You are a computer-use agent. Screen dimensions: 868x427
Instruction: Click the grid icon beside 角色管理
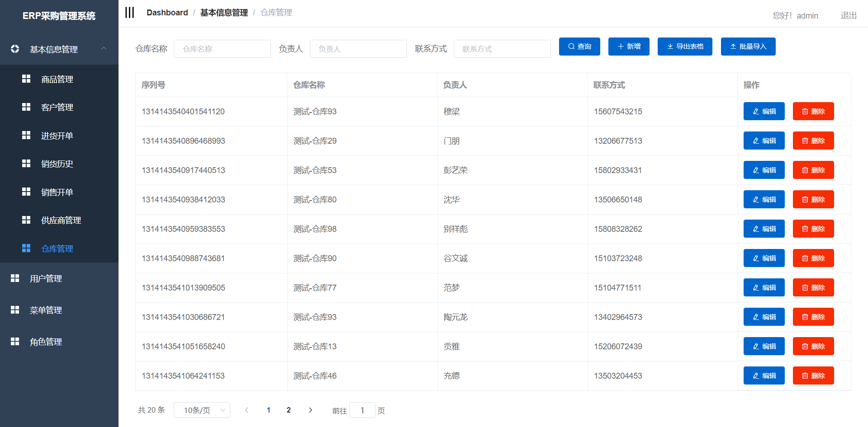point(15,341)
